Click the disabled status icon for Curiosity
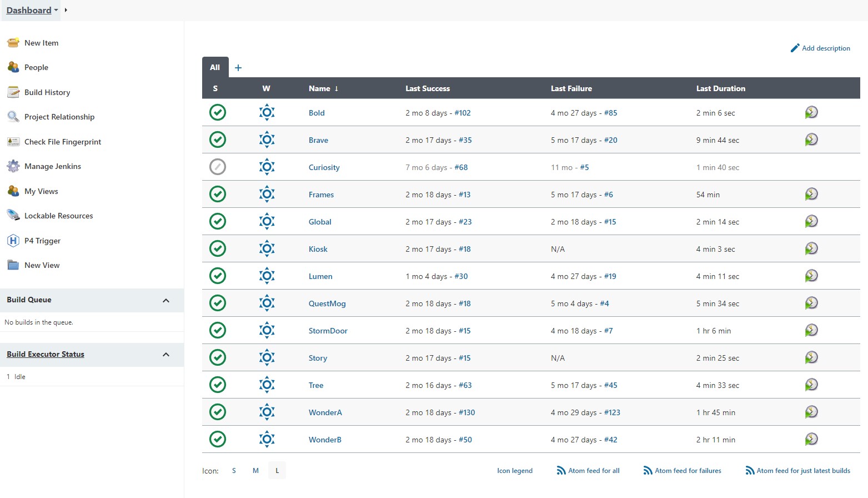868x498 pixels. [x=218, y=167]
